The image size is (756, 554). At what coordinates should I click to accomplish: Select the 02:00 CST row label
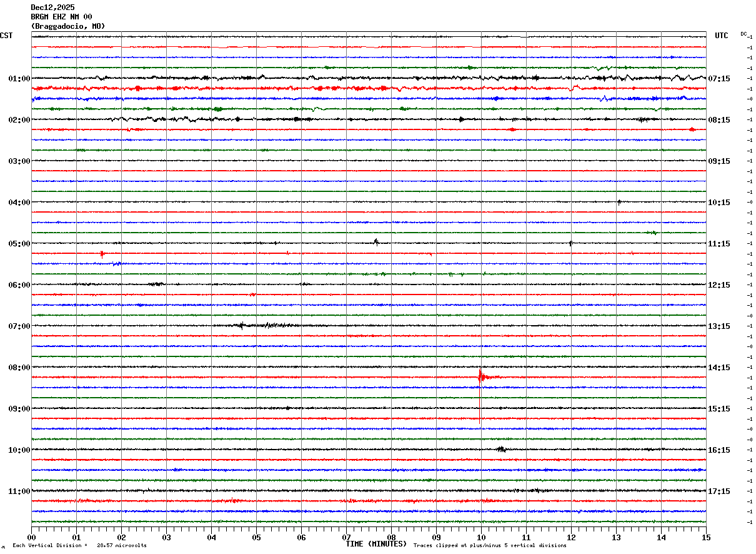(x=19, y=120)
